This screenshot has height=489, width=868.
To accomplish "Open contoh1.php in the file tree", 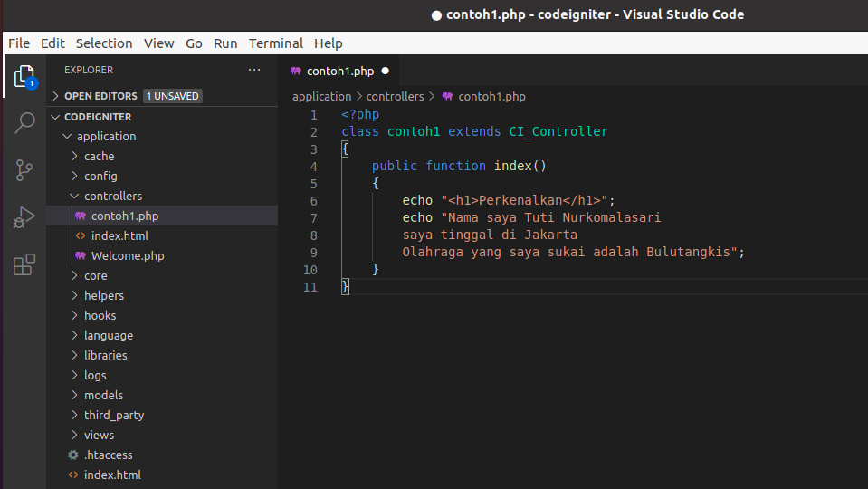I will click(125, 216).
